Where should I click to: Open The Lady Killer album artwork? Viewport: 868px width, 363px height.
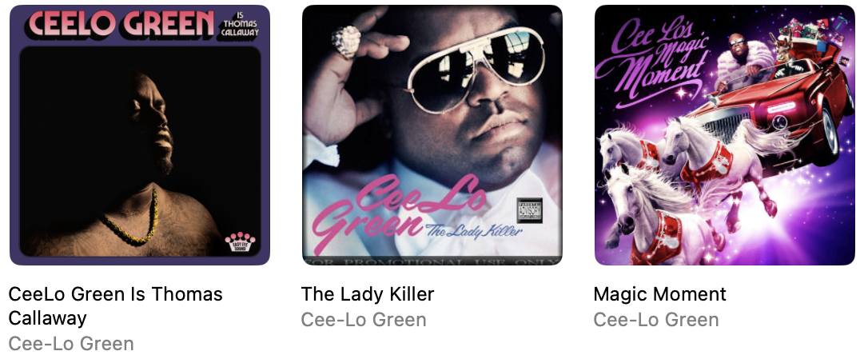click(432, 135)
